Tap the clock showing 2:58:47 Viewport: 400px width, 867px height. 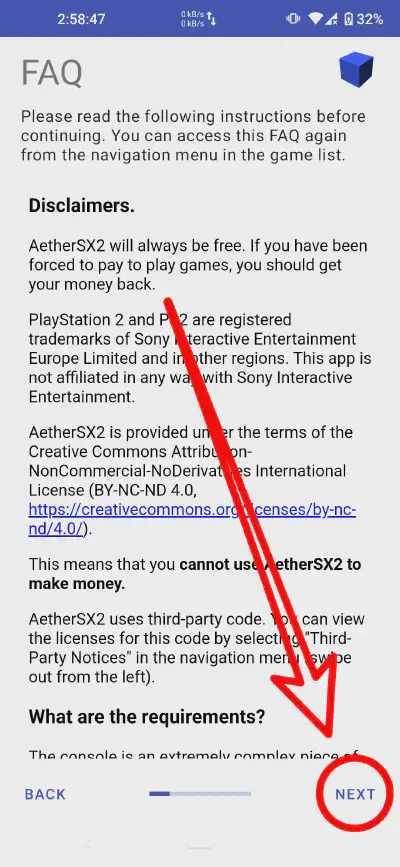[81, 19]
